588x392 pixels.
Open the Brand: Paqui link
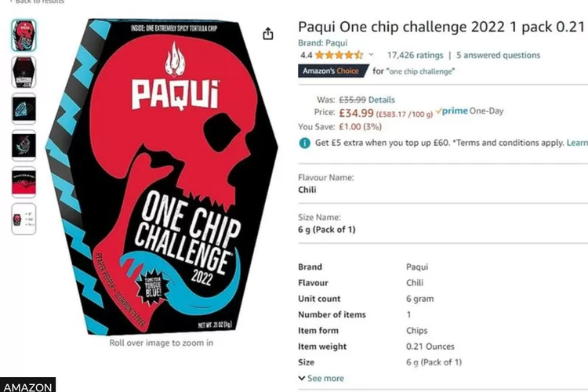[x=322, y=43]
